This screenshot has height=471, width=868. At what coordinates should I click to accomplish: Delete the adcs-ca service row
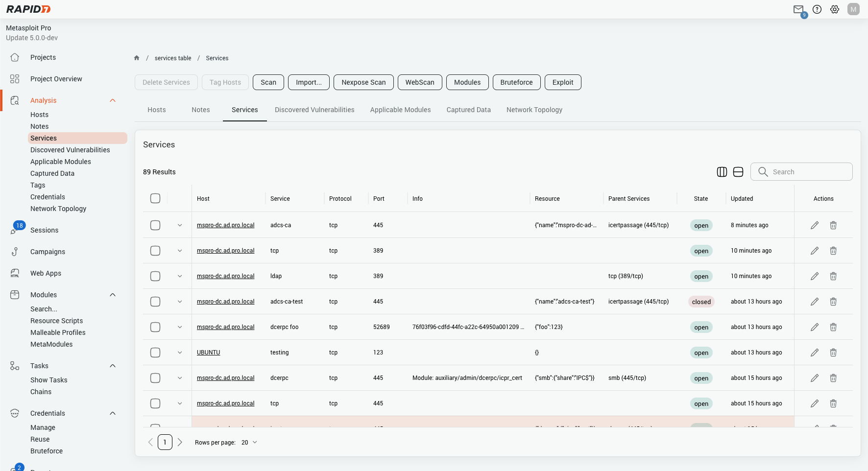point(833,225)
